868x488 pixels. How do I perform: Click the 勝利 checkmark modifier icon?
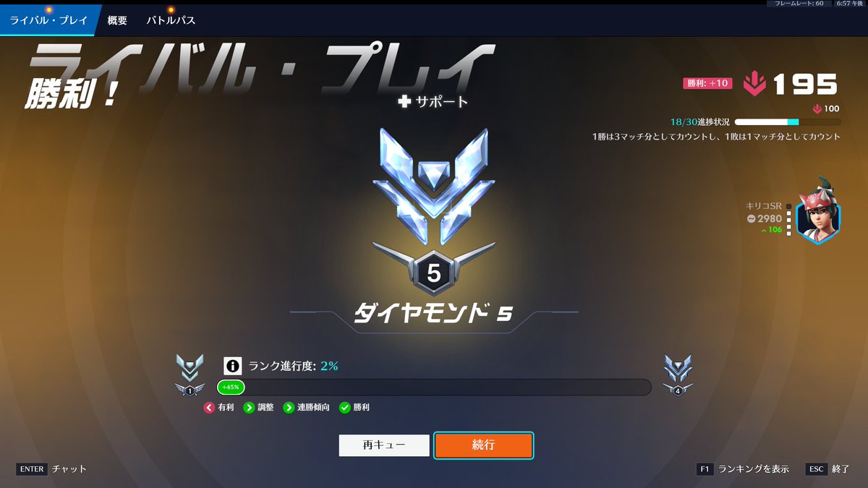pyautogui.click(x=345, y=408)
